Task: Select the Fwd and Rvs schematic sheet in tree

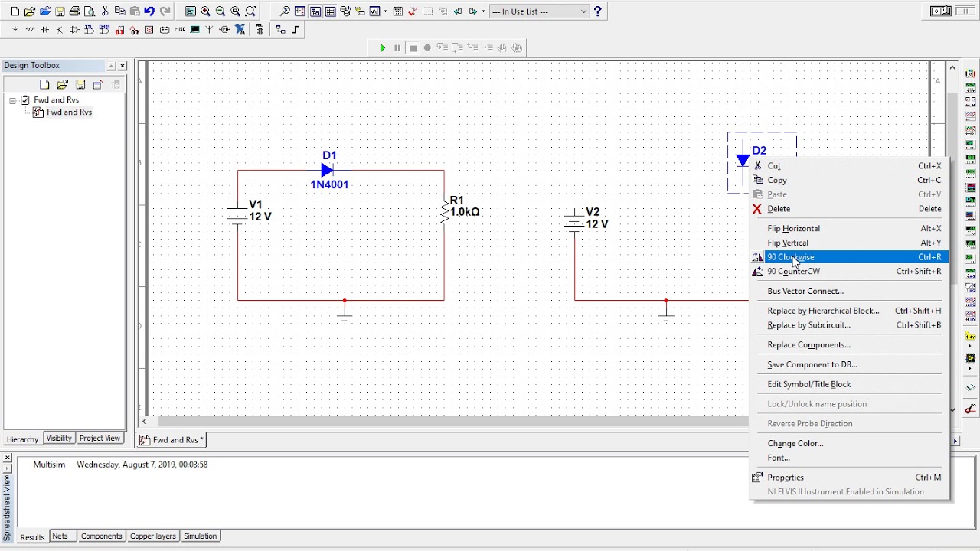Action: (69, 112)
